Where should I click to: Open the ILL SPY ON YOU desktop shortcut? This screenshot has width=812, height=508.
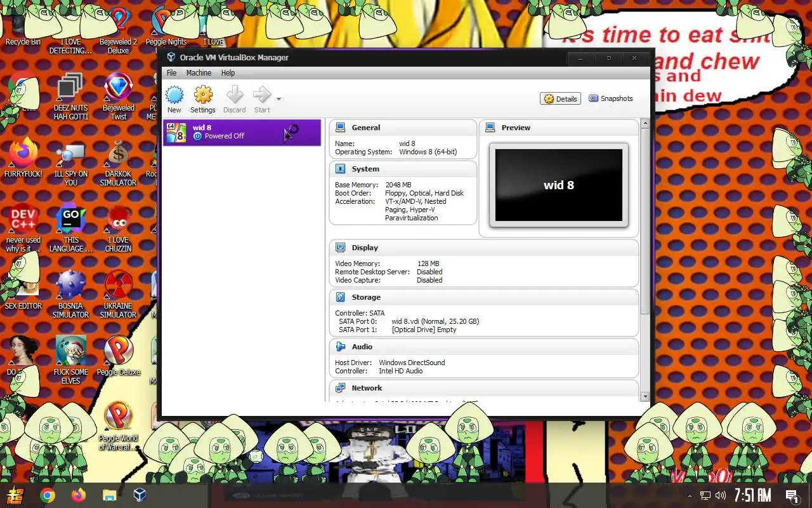pyautogui.click(x=70, y=164)
